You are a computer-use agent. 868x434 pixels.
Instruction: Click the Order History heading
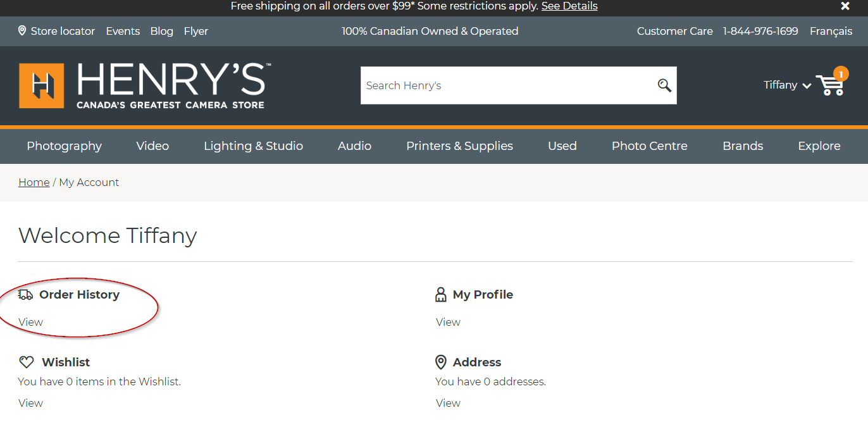coord(79,295)
